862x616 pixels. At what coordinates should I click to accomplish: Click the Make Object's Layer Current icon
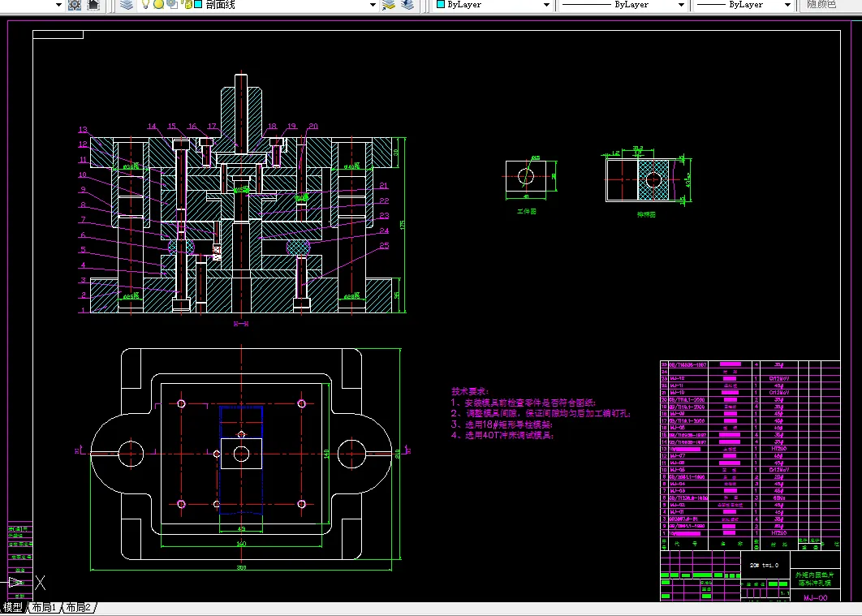389,5
